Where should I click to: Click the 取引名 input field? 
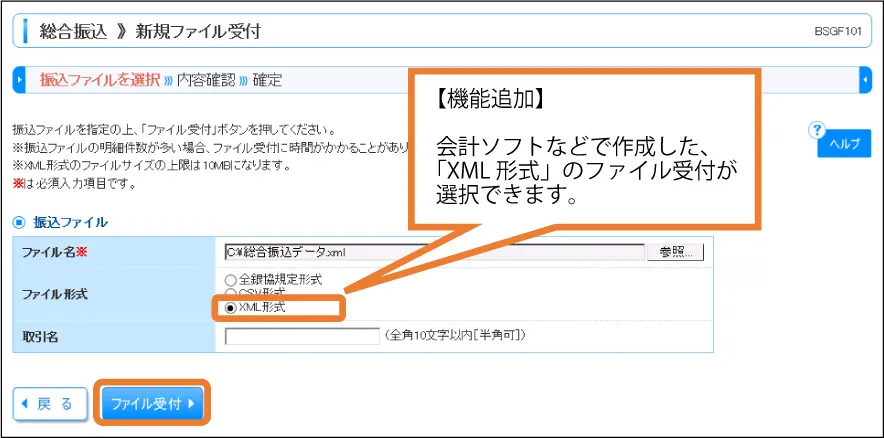click(x=302, y=337)
